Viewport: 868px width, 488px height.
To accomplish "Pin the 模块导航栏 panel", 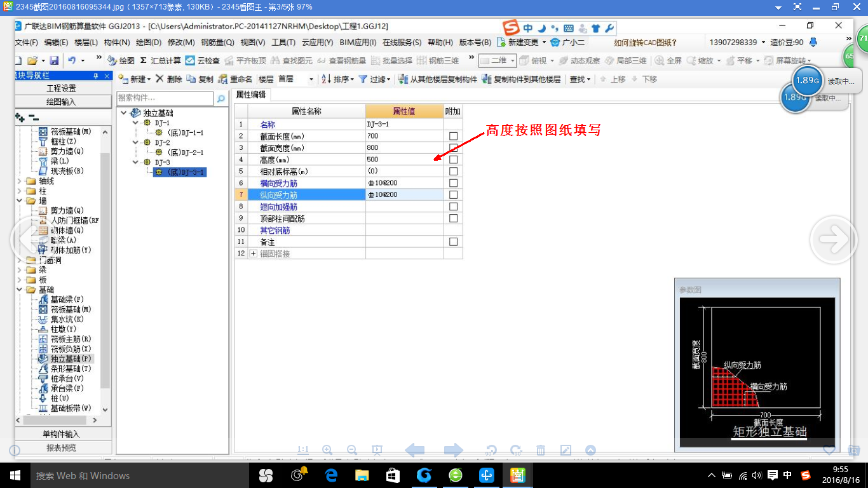I will [x=96, y=76].
